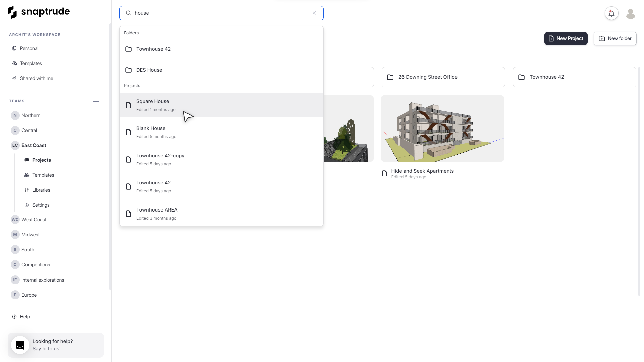Open Townhouse 42 project search result
Image resolution: width=644 pixels, height=362 pixels.
click(x=221, y=186)
